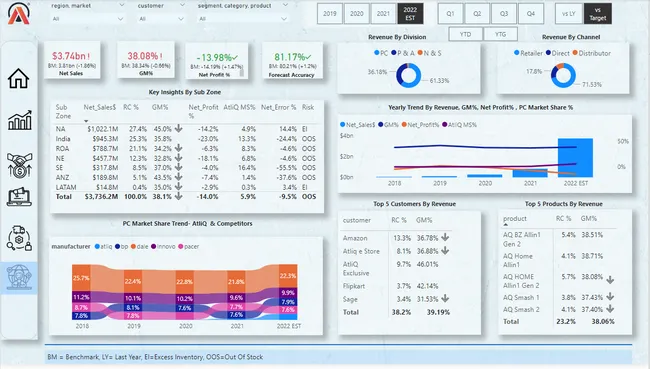This screenshot has width=650, height=369.
Task: Select the 2022 EST year filter
Action: pos(410,14)
